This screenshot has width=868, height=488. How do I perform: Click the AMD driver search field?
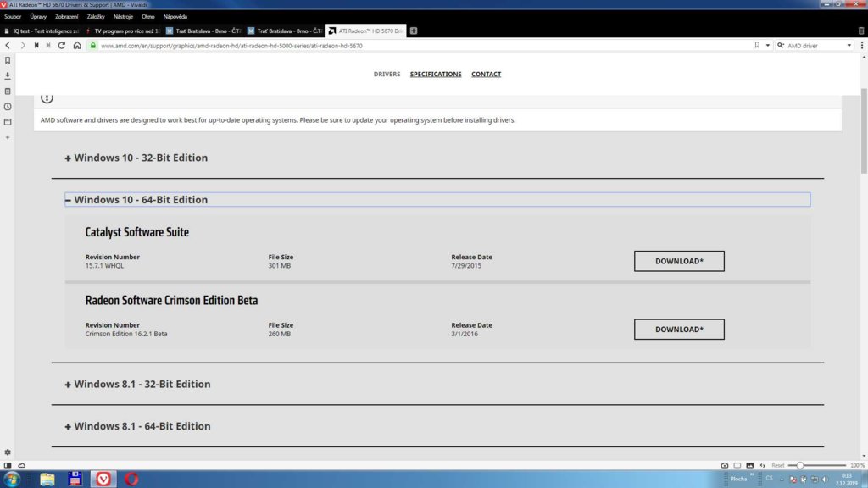tap(816, 46)
